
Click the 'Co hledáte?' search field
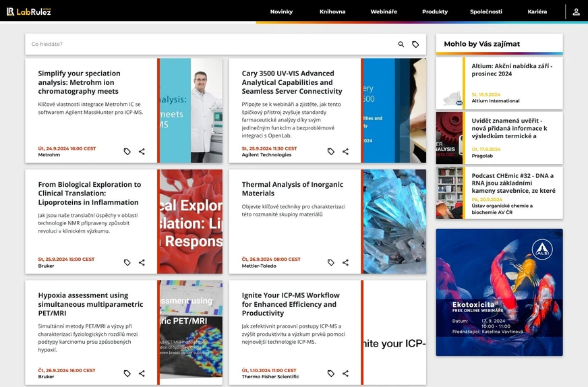point(210,44)
